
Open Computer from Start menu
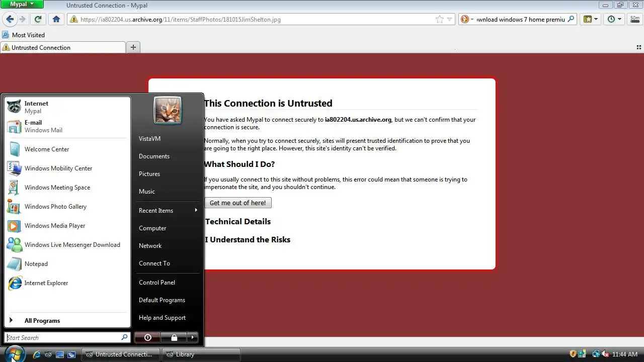tap(168, 228)
